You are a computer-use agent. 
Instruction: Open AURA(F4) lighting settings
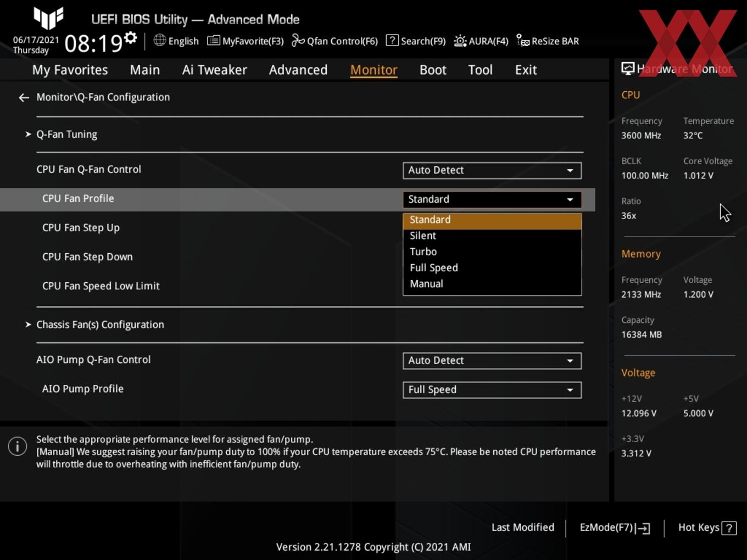[481, 41]
